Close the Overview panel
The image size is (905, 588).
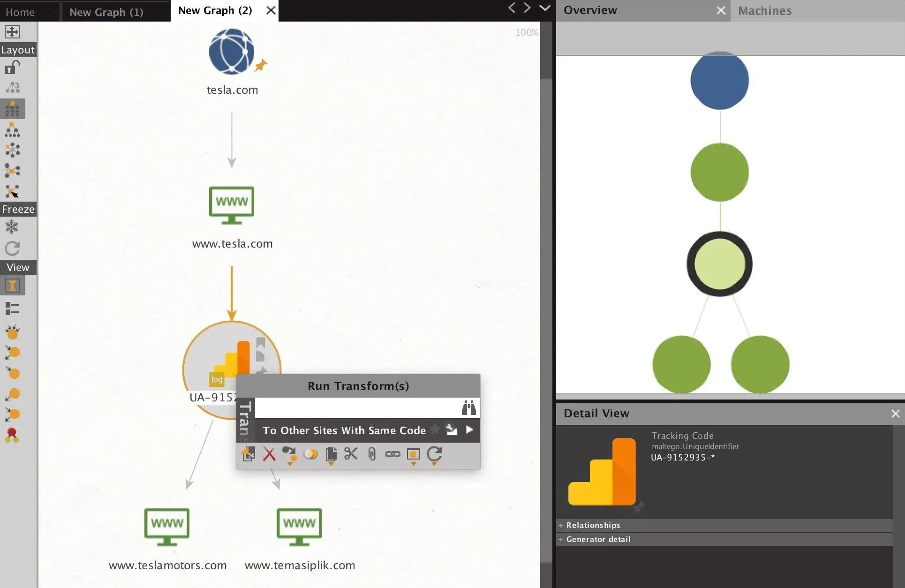click(721, 10)
